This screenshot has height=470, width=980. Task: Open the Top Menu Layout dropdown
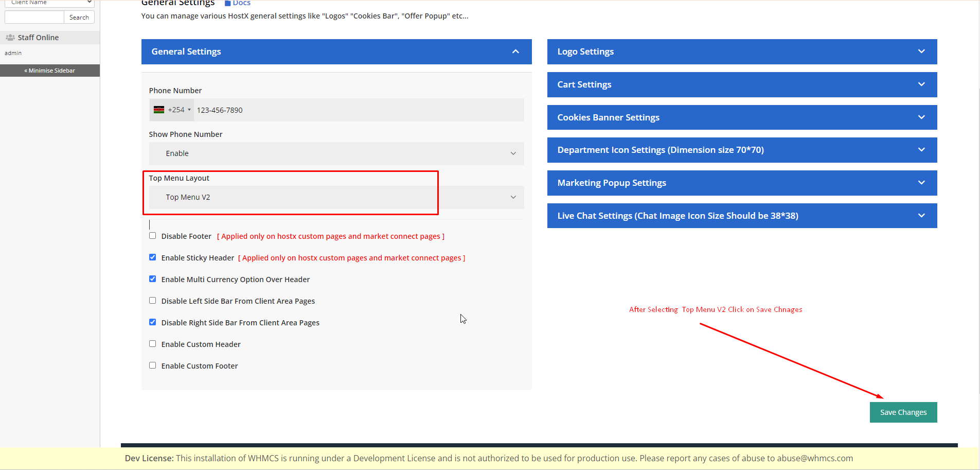[336, 197]
